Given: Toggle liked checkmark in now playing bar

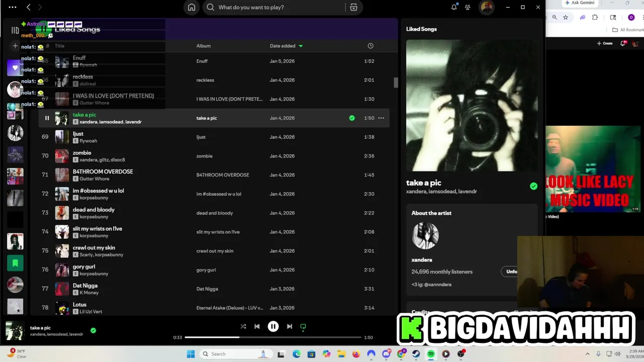Looking at the screenshot, I should click(x=93, y=330).
